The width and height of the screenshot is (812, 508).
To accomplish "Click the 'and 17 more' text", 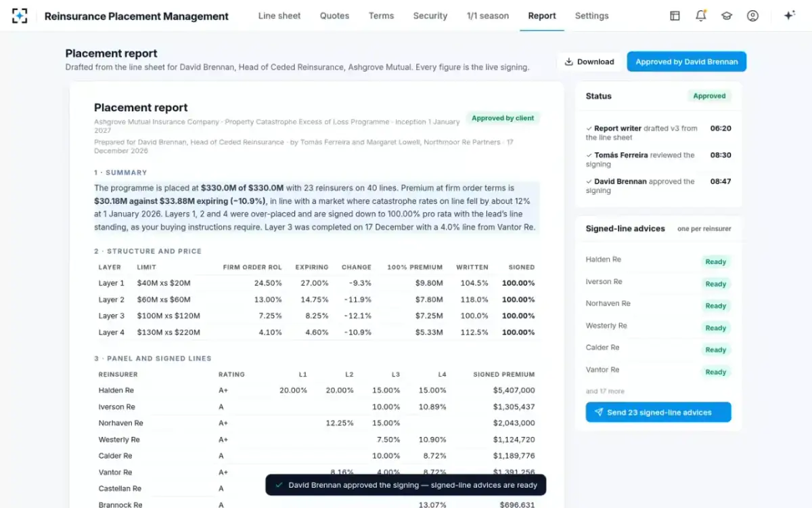I will (605, 391).
